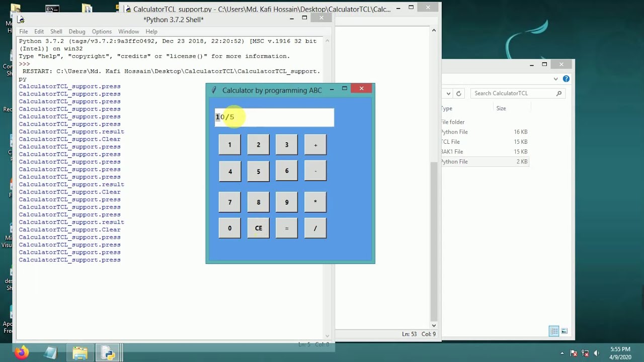Switch Explorer to details view icon

[554, 331]
